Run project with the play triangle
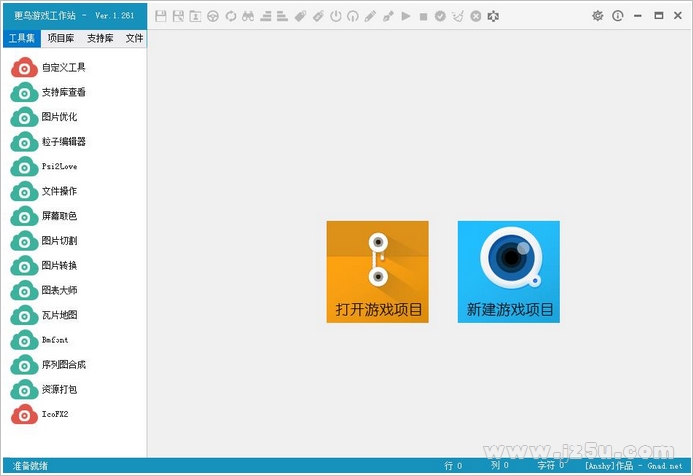The height and width of the screenshot is (476, 693). point(406,16)
